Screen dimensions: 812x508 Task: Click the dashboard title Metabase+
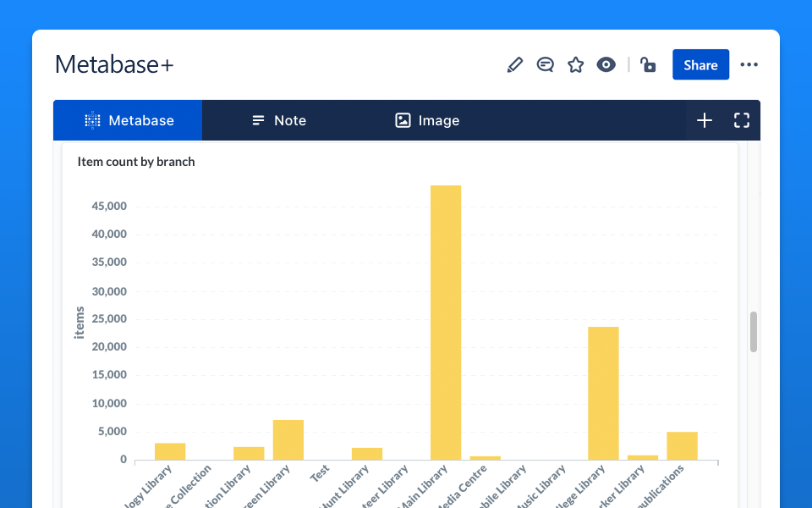pyautogui.click(x=114, y=64)
